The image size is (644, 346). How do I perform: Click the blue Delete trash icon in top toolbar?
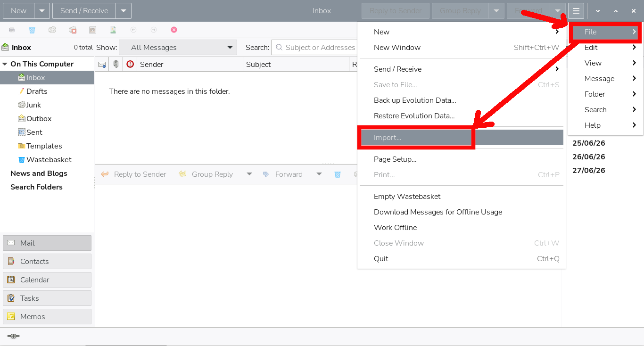[x=32, y=30]
